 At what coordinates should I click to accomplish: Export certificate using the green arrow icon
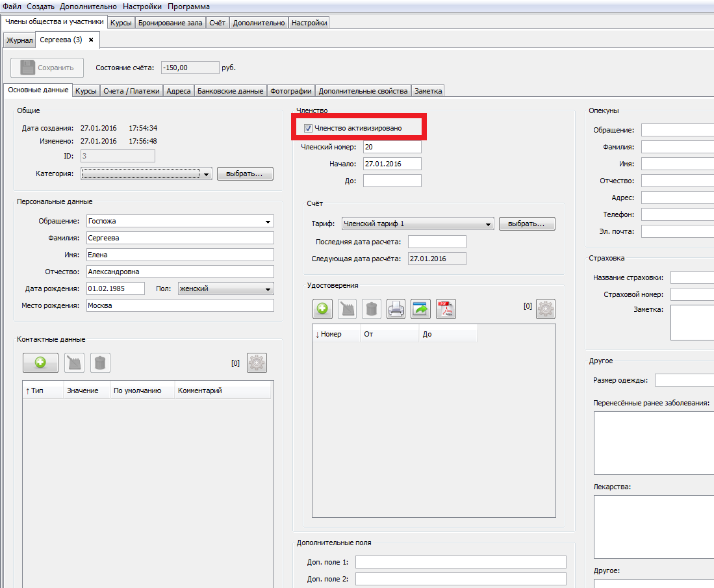(x=421, y=309)
